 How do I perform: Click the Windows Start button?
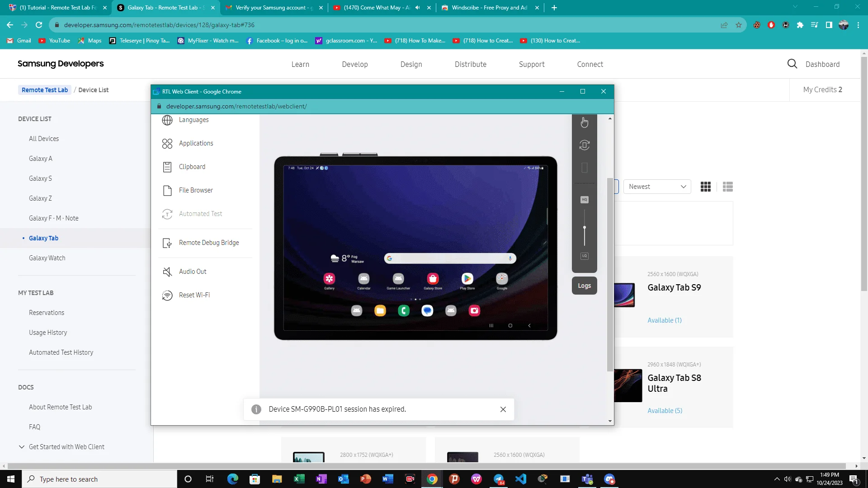[x=11, y=479]
